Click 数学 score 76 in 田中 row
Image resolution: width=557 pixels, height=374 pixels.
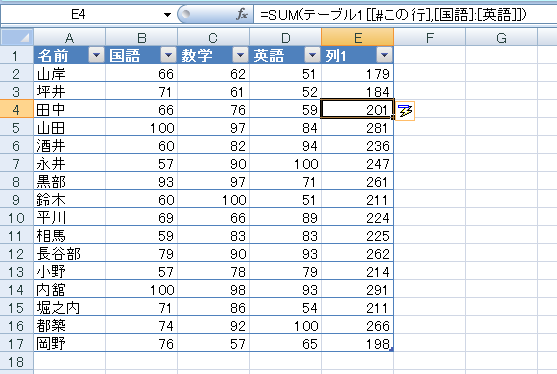point(213,109)
